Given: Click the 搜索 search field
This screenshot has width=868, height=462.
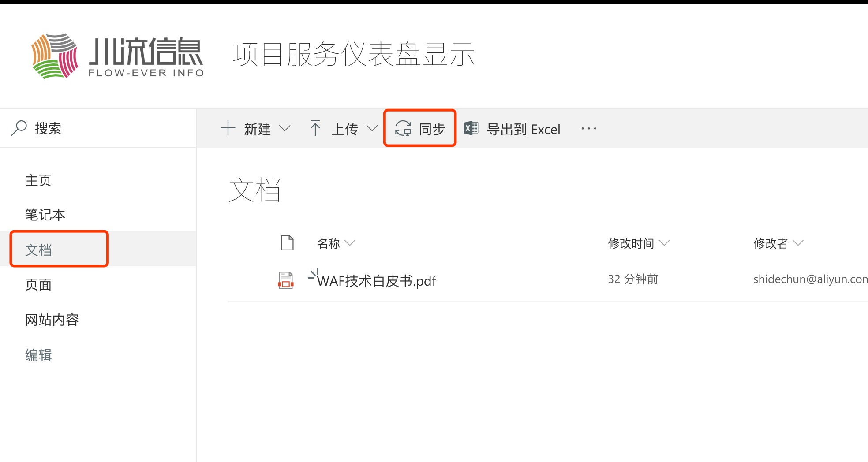Looking at the screenshot, I should click(x=98, y=128).
